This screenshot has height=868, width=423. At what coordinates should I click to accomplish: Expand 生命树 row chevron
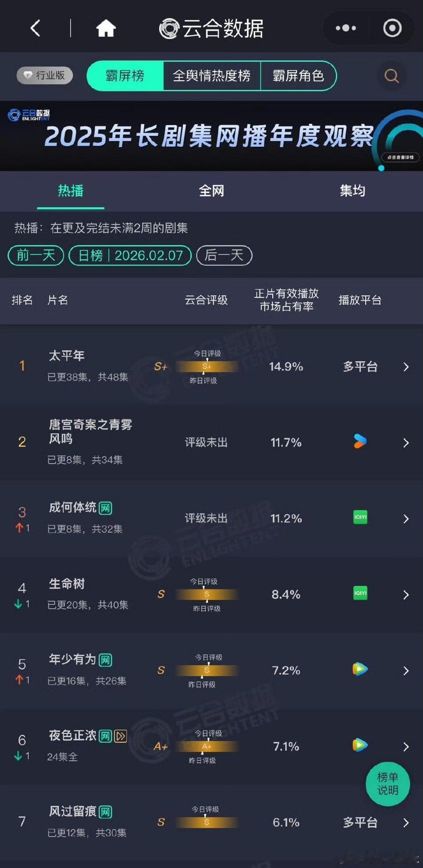406,595
